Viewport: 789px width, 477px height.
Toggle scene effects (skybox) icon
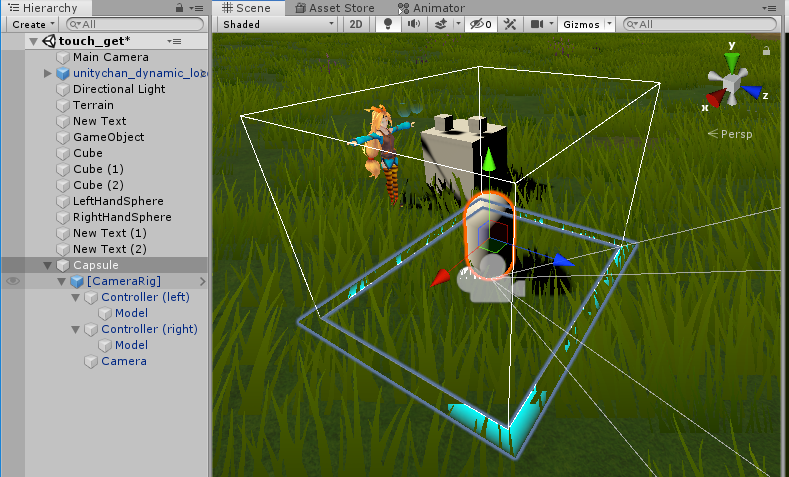[x=441, y=24]
